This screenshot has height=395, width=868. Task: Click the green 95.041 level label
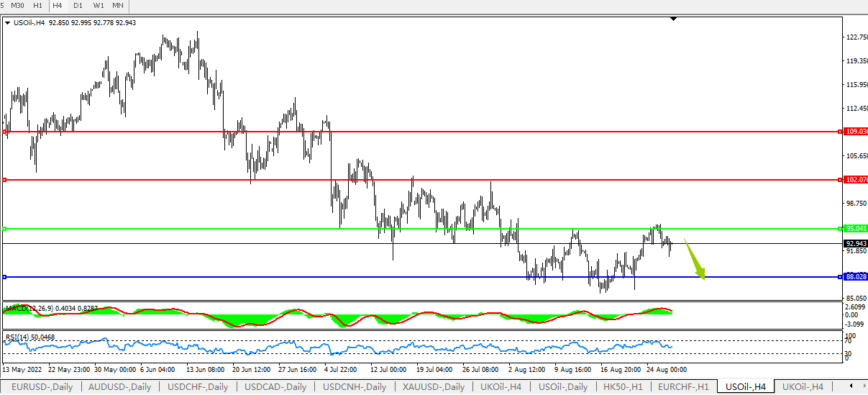[x=855, y=229]
